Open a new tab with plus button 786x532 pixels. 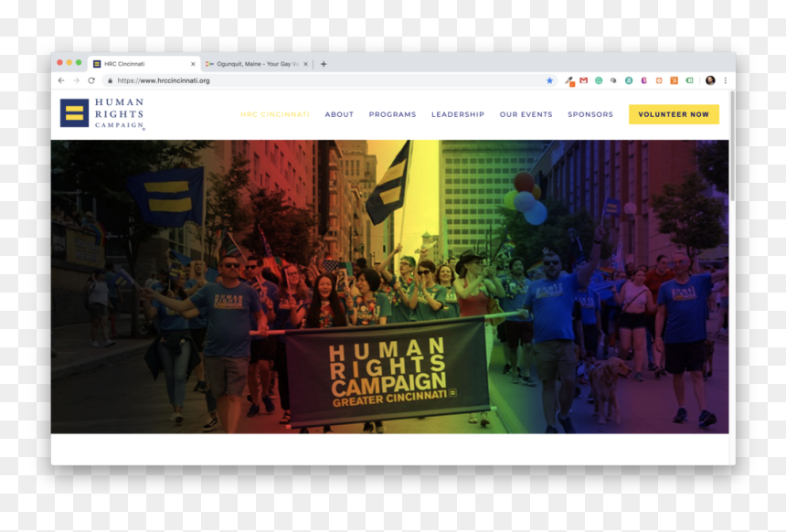click(324, 64)
